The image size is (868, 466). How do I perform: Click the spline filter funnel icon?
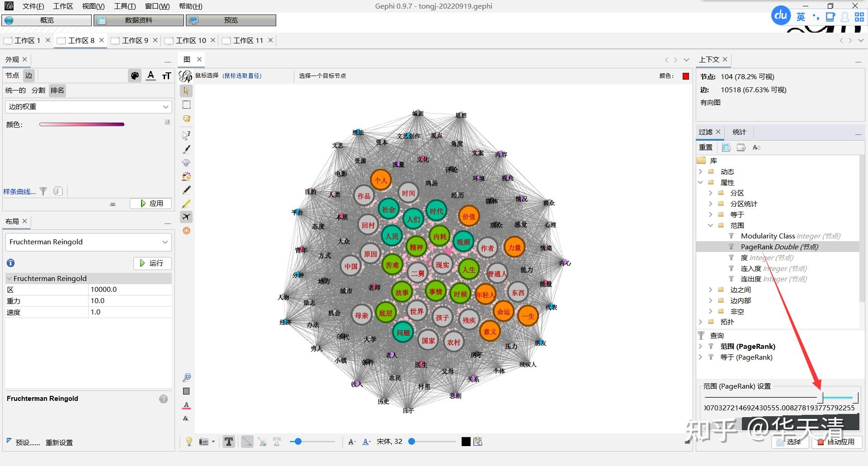[x=43, y=191]
